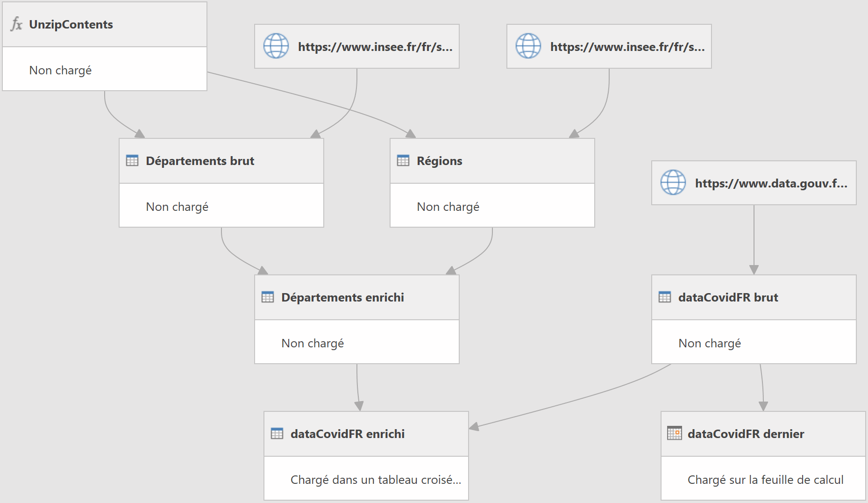This screenshot has width=868, height=503.
Task: Click globe icon of insee source feeding Régions
Action: pyautogui.click(x=528, y=46)
